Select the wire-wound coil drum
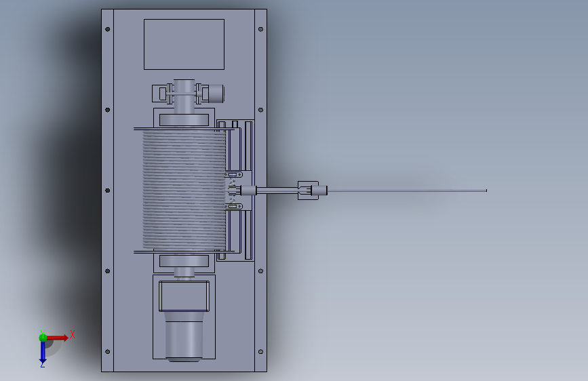Screen dimensions: 588x381 coord(184,189)
